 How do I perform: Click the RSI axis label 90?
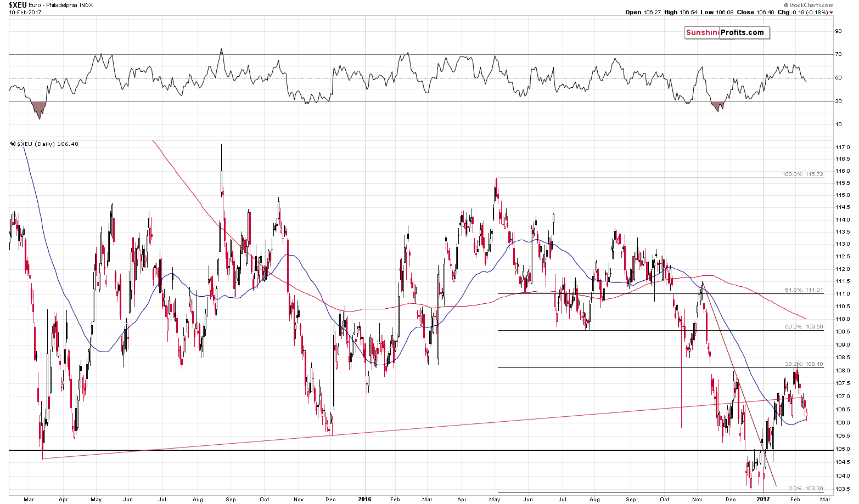coord(838,31)
